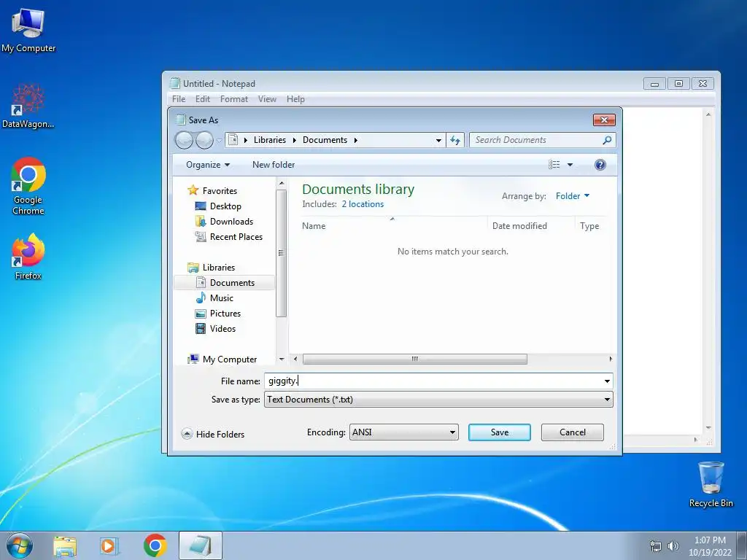
Task: Open the Windows Start button
Action: (x=20, y=545)
